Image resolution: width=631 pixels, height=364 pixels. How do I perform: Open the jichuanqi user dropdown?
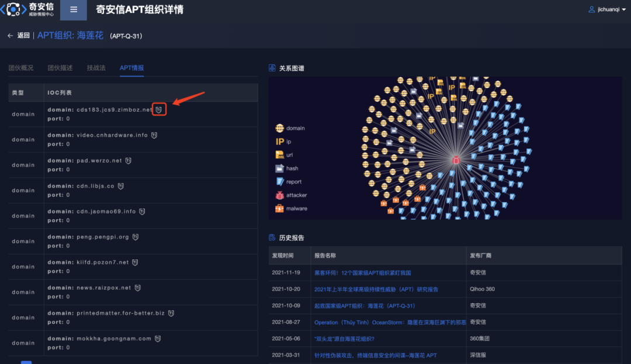(x=607, y=9)
